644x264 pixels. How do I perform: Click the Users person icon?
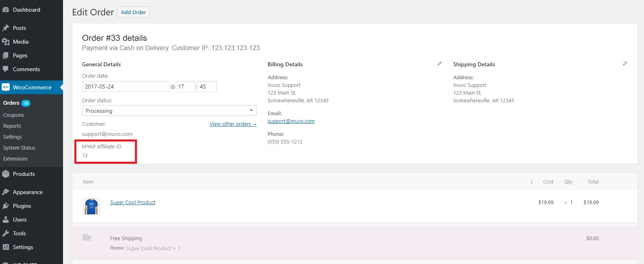click(x=6, y=220)
